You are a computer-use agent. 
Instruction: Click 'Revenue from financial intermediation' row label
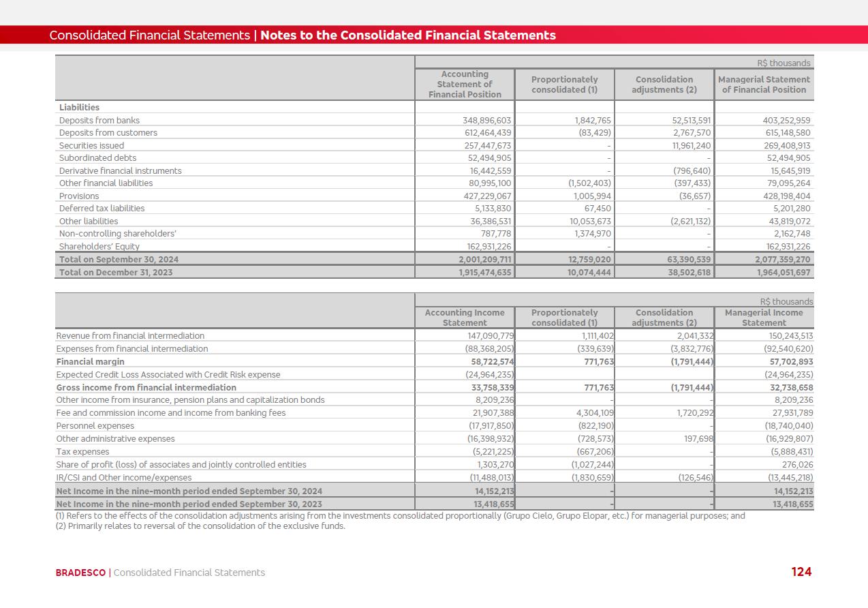click(x=130, y=336)
